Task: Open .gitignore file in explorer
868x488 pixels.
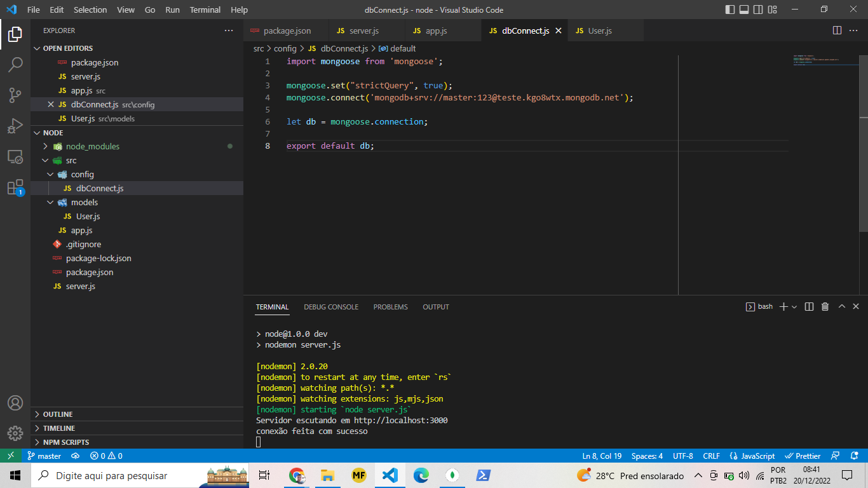Action: click(83, 244)
